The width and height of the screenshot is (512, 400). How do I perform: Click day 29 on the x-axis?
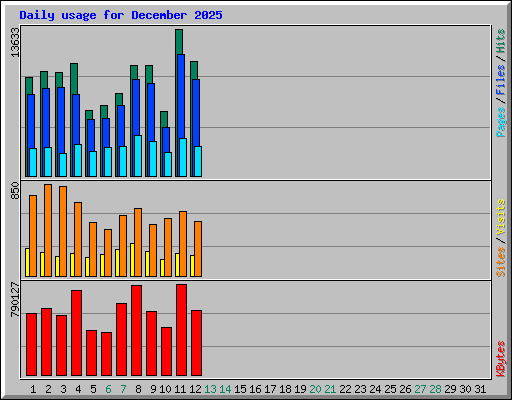[x=450, y=389]
